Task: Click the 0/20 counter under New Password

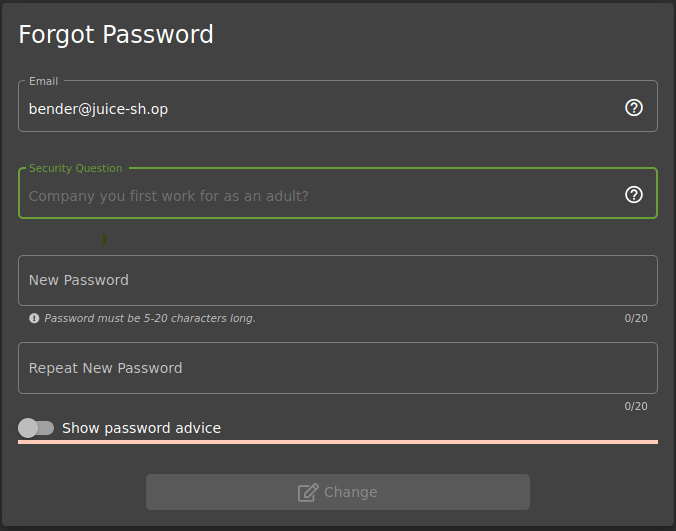Action: [x=636, y=319]
